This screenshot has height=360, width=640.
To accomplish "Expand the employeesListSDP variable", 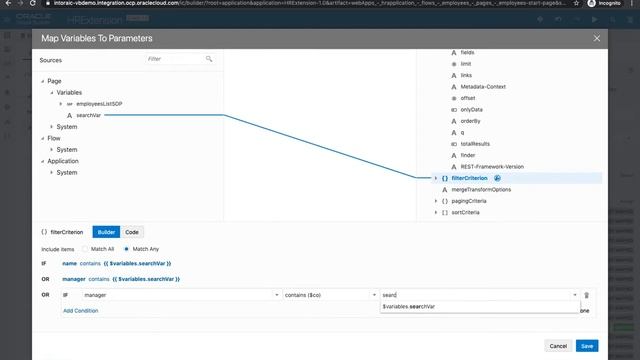I will point(61,104).
